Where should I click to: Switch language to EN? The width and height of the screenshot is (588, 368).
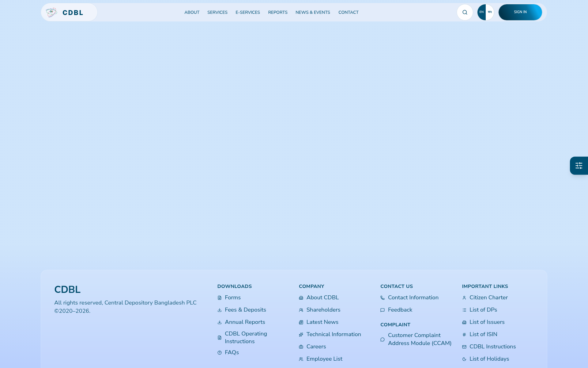click(x=482, y=12)
